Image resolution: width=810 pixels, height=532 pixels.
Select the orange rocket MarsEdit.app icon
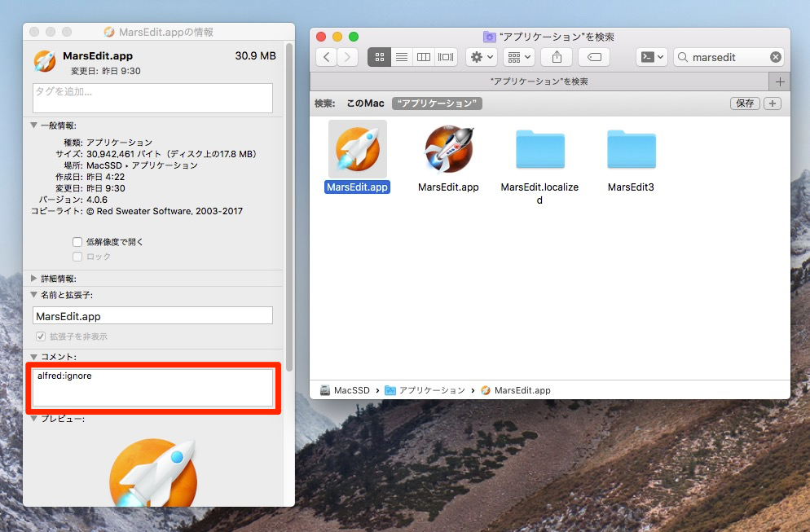pos(358,149)
